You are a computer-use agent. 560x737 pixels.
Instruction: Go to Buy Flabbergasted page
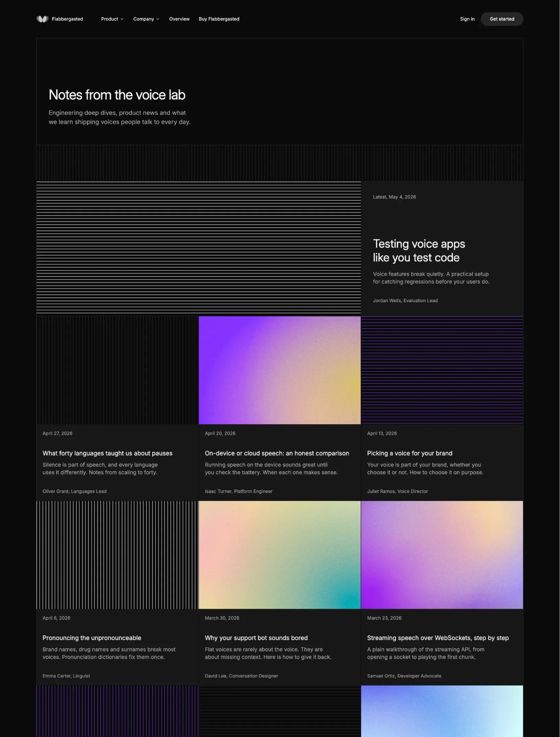(x=219, y=19)
